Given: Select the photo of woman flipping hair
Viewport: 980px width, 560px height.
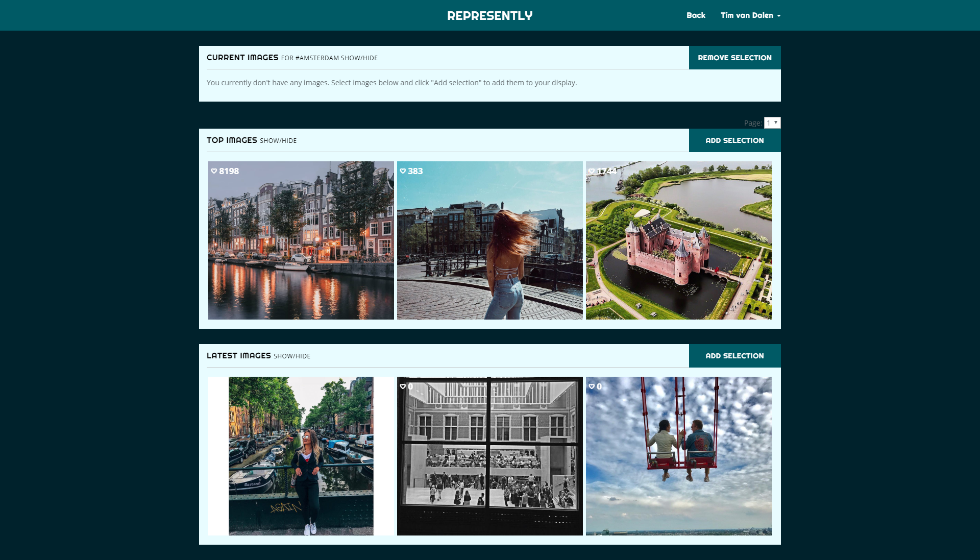Looking at the screenshot, I should [x=489, y=240].
